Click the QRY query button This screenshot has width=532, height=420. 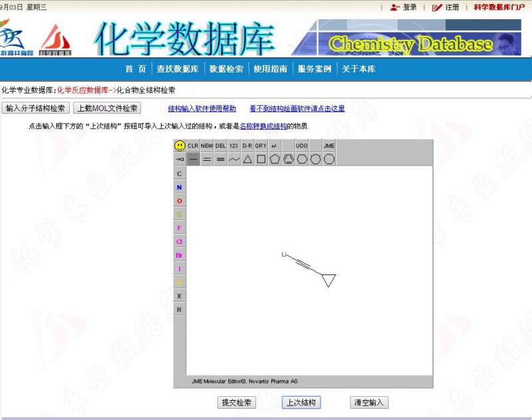261,146
